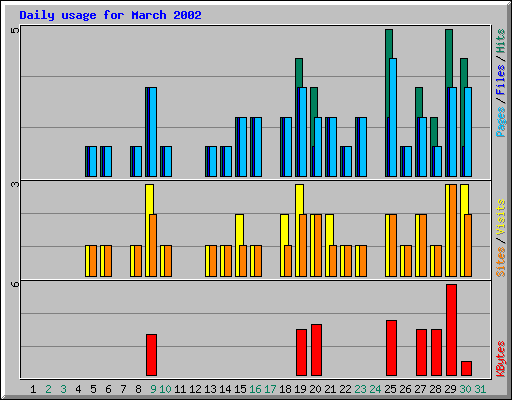
Task: Click the rotated "Files" legend label
Action: point(500,79)
